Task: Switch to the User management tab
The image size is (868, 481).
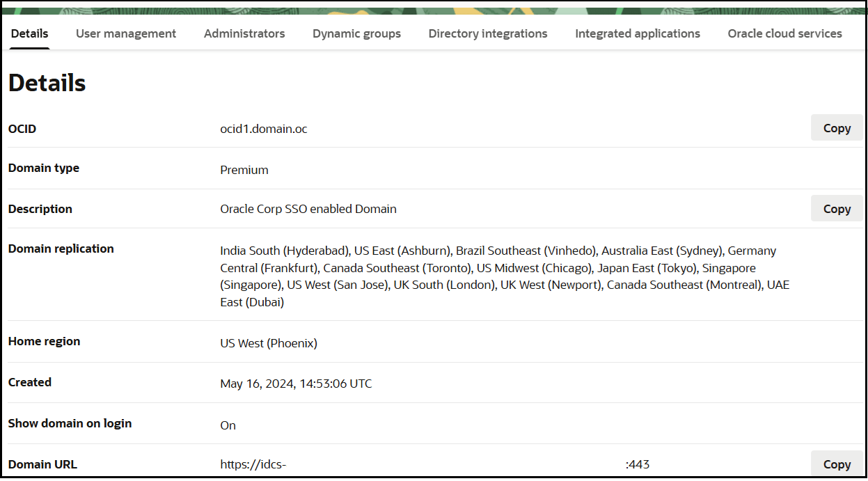Action: coord(126,33)
